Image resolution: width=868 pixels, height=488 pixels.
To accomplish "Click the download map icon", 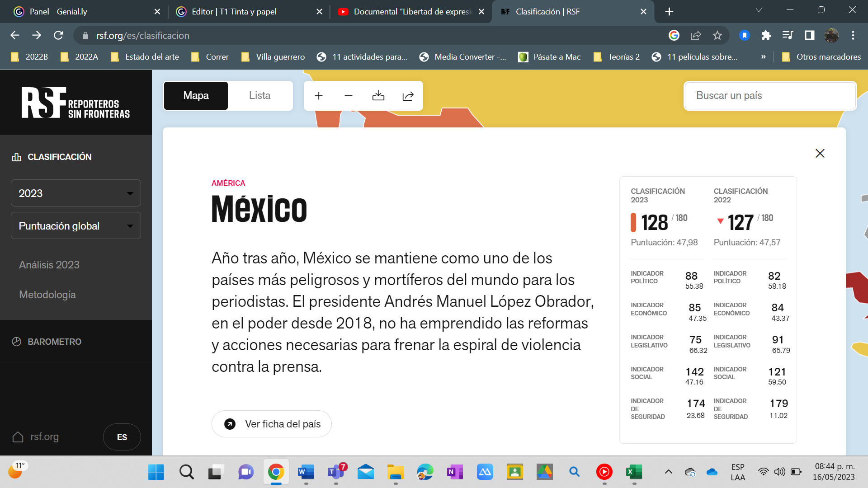I will (378, 96).
